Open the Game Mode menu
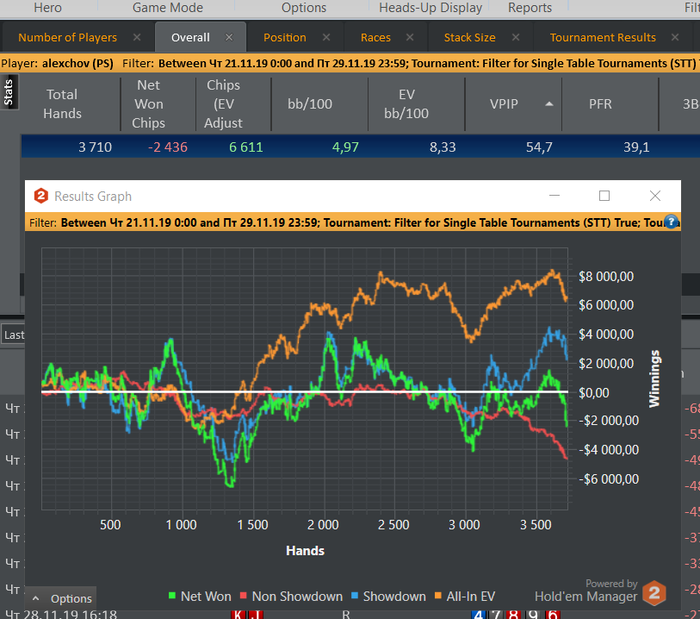The image size is (700, 619). click(167, 8)
